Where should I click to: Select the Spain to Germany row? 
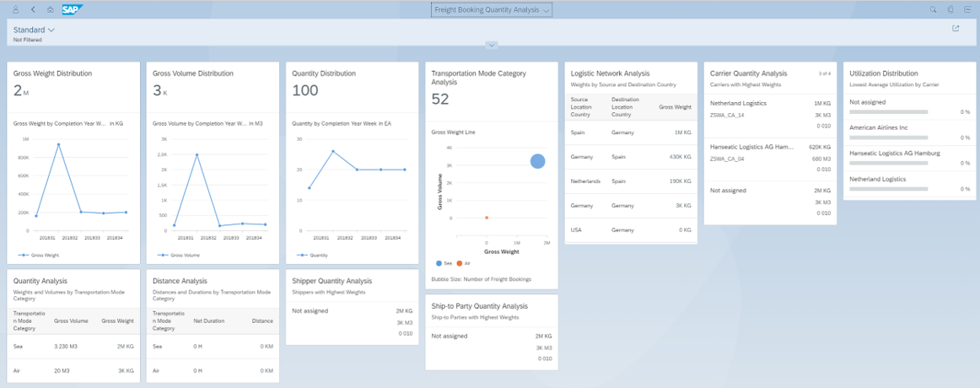coord(631,132)
